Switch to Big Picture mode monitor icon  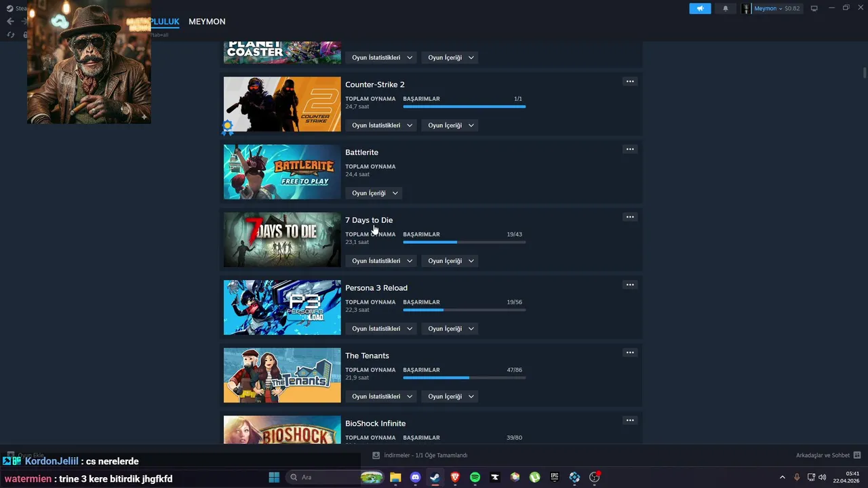point(814,8)
